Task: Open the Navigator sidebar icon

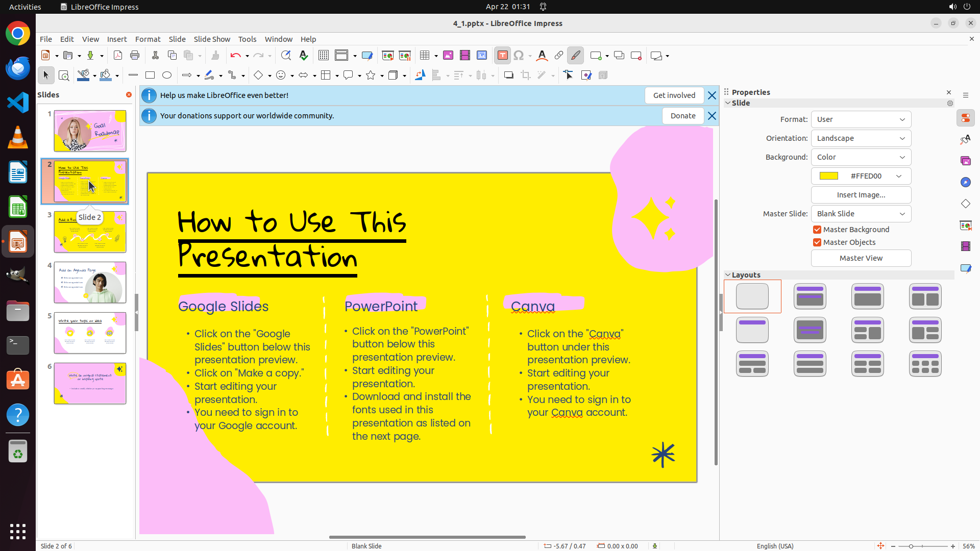Action: [965, 182]
